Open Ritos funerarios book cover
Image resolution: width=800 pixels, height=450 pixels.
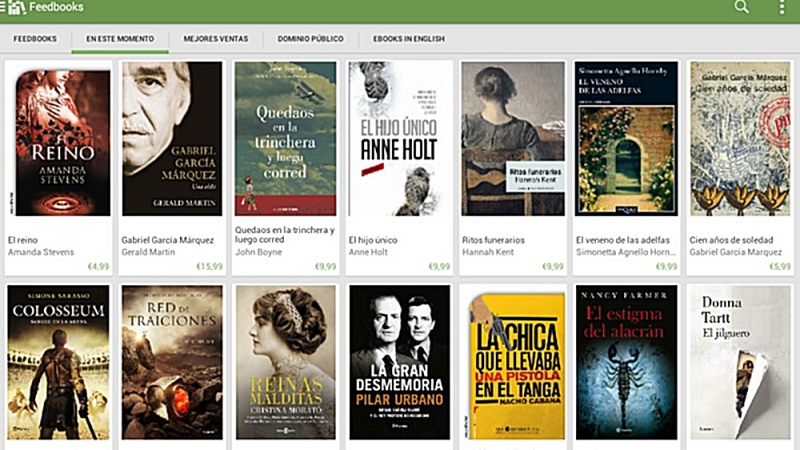coord(513,139)
